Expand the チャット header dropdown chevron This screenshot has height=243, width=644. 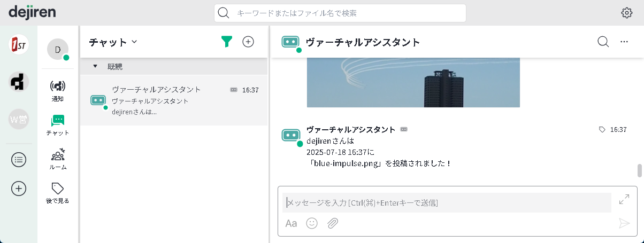click(x=134, y=42)
